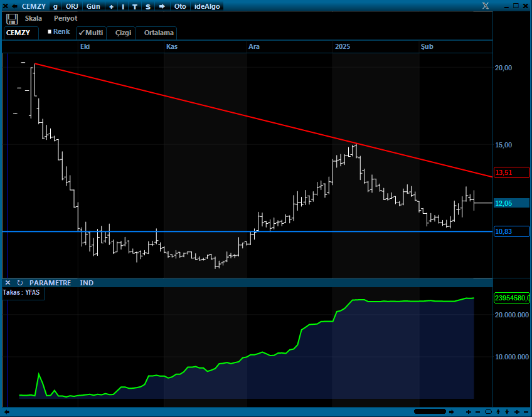Click the Ara month label on timeline
532x417 pixels.
(x=254, y=46)
